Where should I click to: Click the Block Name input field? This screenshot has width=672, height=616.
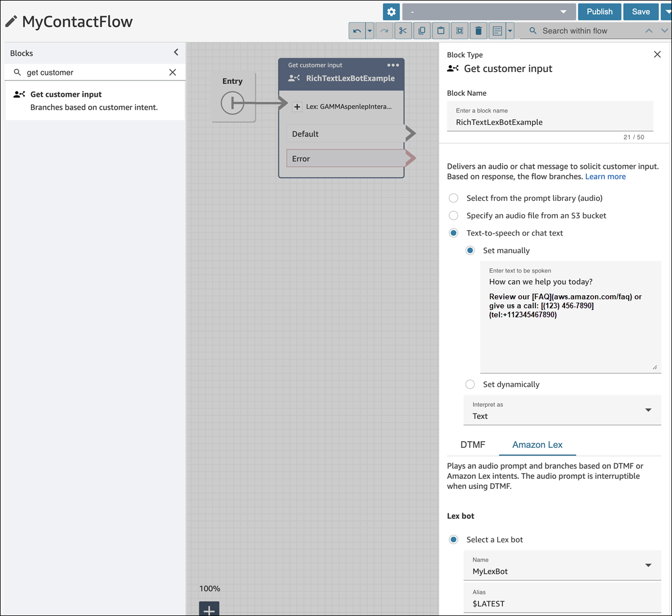[x=549, y=122]
